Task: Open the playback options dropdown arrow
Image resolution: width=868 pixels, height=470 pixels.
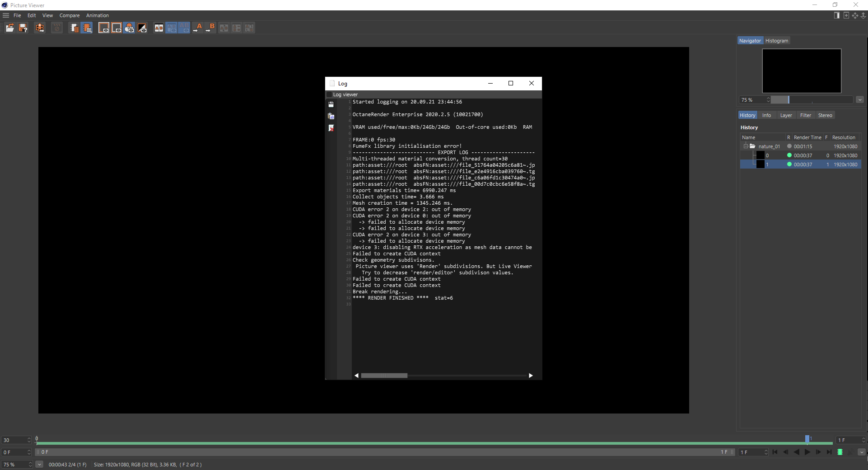Action: (x=862, y=452)
